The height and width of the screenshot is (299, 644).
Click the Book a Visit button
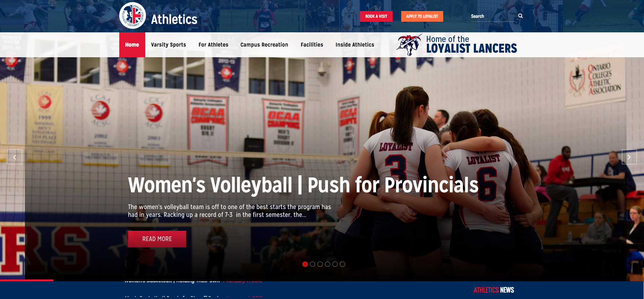coord(376,16)
